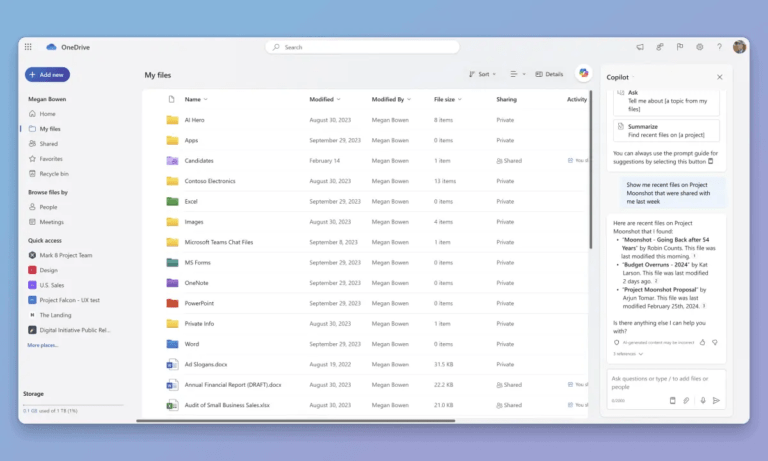Open the OneNote purple folder icon

coord(172,283)
